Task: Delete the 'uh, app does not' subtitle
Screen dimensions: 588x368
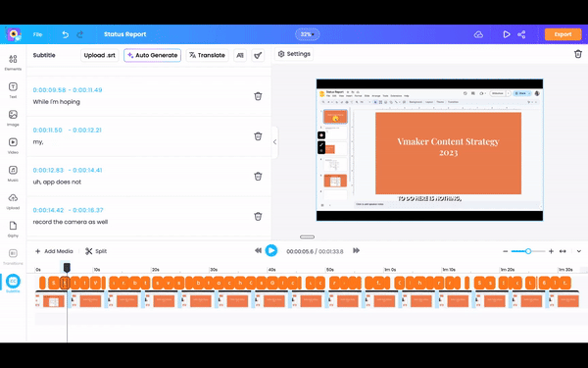Action: point(258,176)
